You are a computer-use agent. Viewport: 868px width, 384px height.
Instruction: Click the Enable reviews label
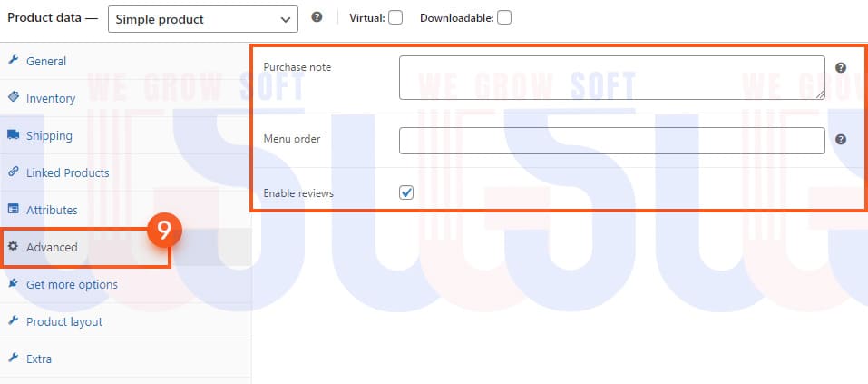click(x=298, y=193)
